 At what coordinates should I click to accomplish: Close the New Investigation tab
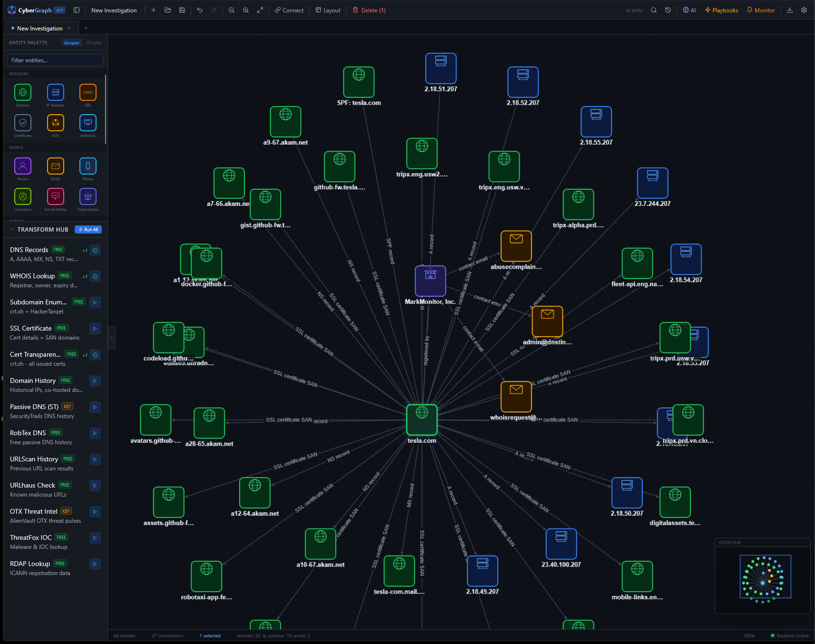point(69,28)
